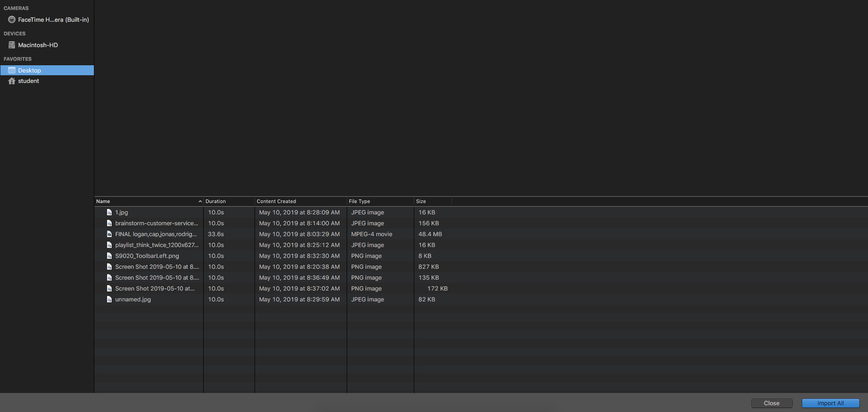Click the MPEG-4 movie file type cell
This screenshot has height=412, width=868.
point(372,234)
